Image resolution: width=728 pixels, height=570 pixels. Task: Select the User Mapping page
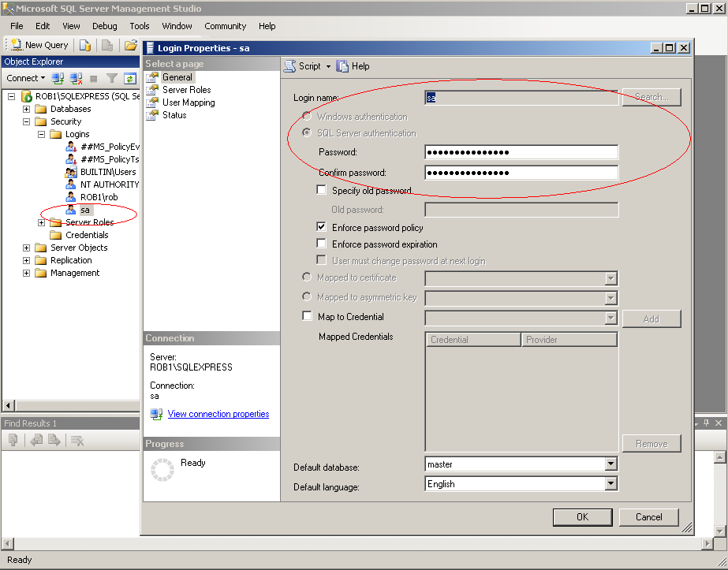tap(189, 102)
